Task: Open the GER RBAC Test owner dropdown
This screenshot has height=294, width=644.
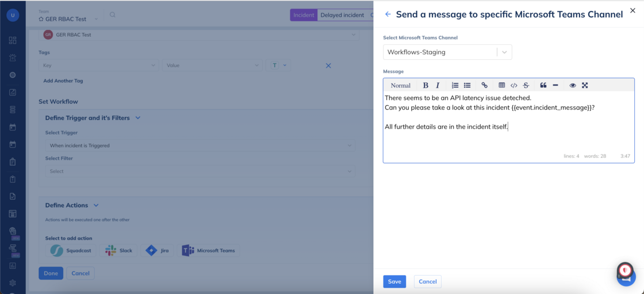Action: click(x=199, y=35)
